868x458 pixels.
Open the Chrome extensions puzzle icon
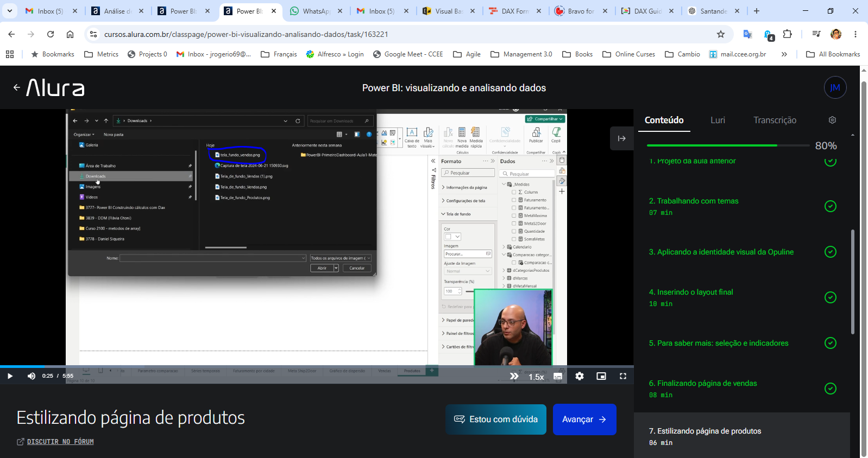click(788, 34)
